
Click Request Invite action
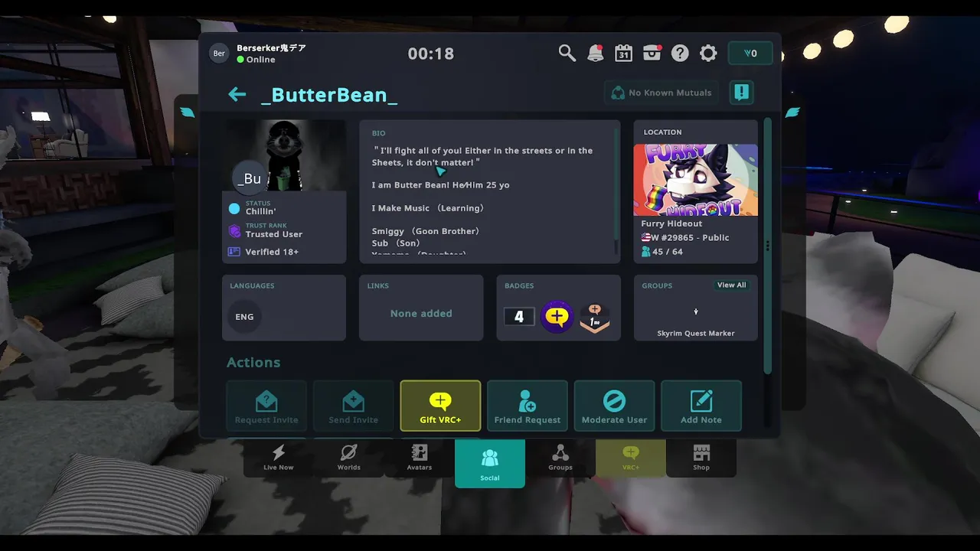(266, 406)
